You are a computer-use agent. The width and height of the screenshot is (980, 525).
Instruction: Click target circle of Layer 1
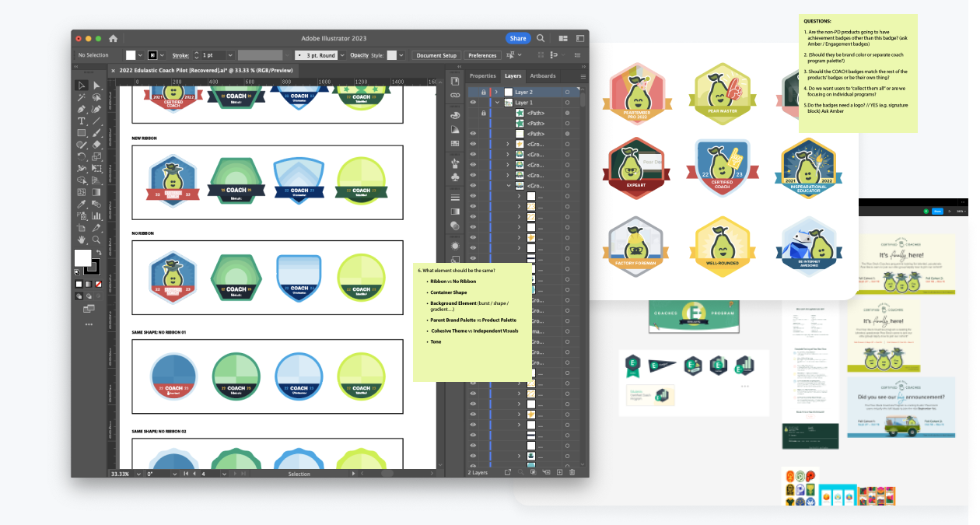click(567, 103)
